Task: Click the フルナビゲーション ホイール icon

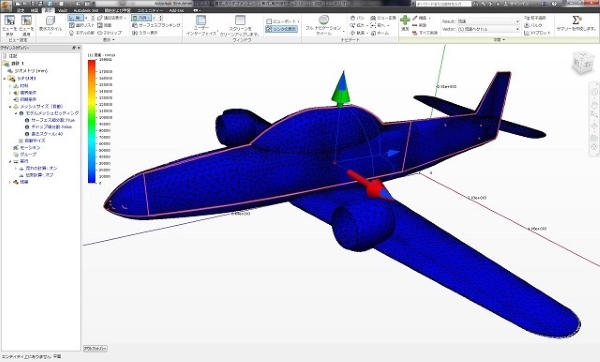Action: click(x=324, y=20)
